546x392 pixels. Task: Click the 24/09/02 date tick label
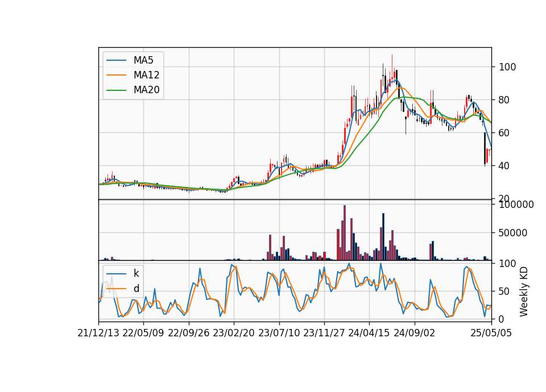pyautogui.click(x=415, y=333)
